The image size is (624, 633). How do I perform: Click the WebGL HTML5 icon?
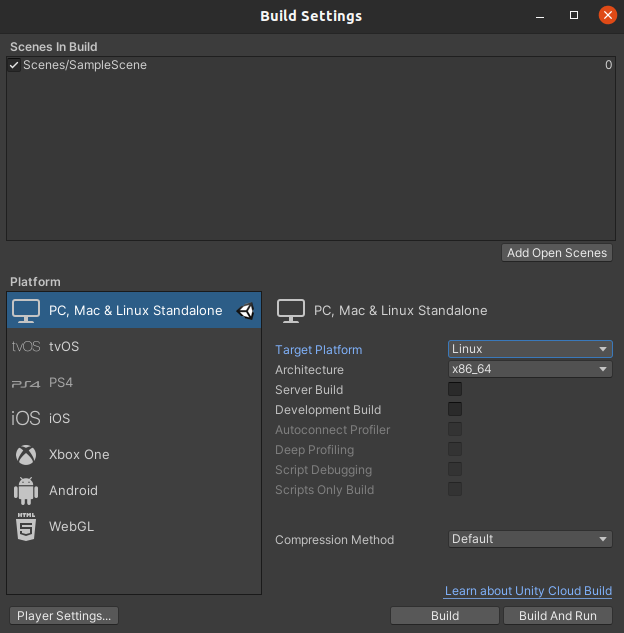click(x=26, y=527)
